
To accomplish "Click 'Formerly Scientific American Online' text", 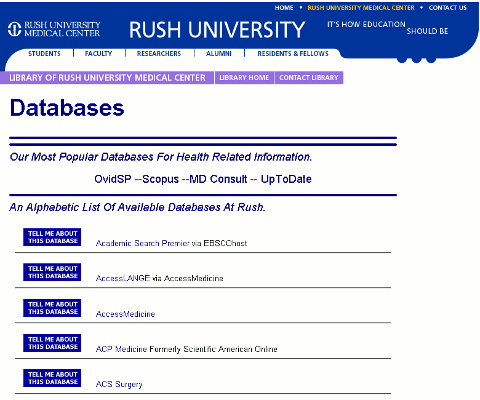I will tap(213, 349).
